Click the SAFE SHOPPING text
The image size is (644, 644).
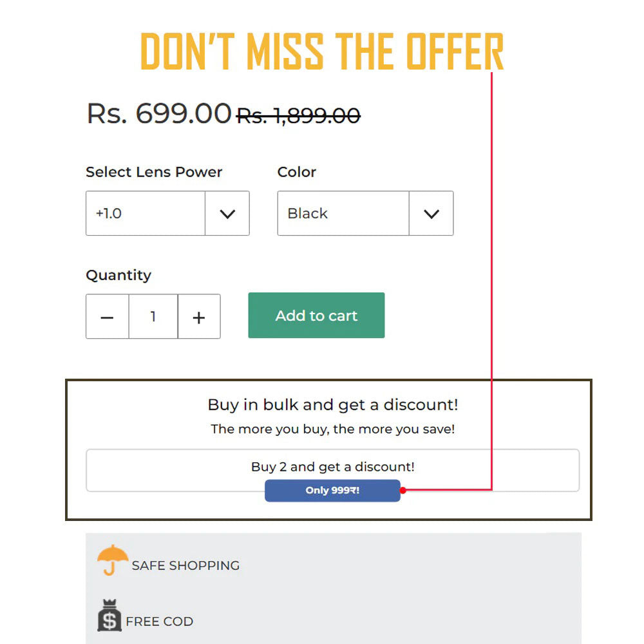pos(185,566)
